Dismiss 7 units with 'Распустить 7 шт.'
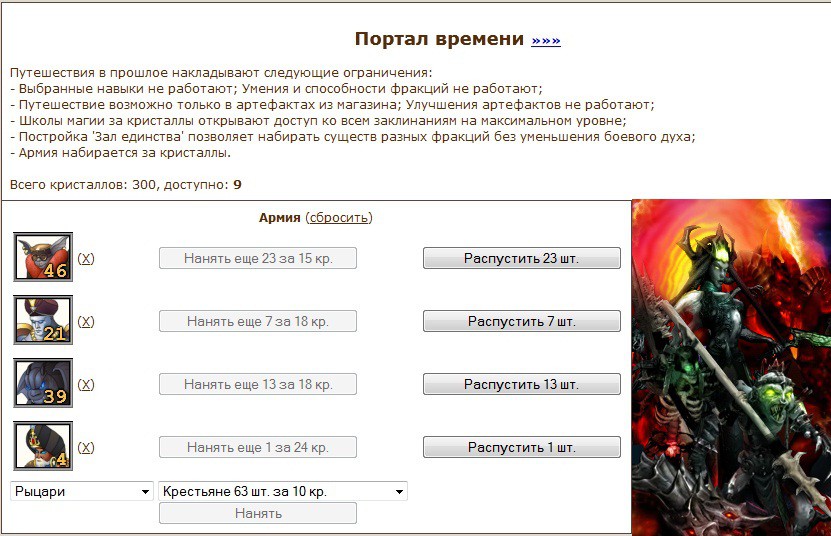Viewport: 831px width, 536px height. pyautogui.click(x=521, y=321)
